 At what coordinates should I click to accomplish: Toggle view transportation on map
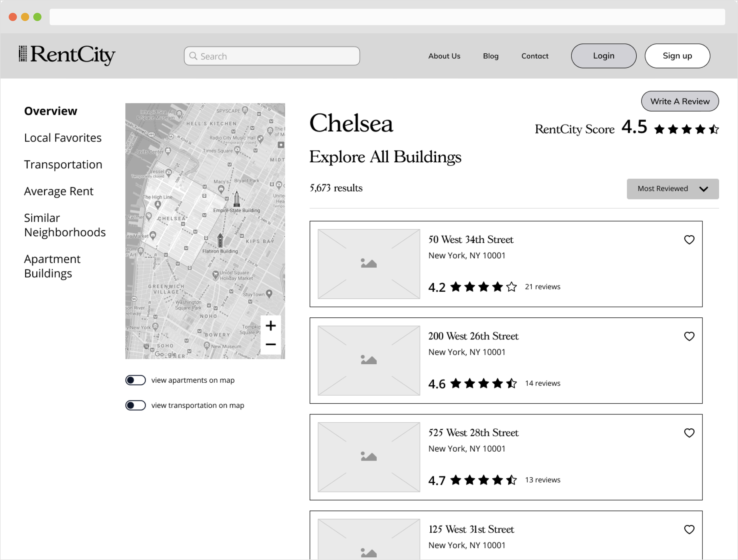[135, 405]
